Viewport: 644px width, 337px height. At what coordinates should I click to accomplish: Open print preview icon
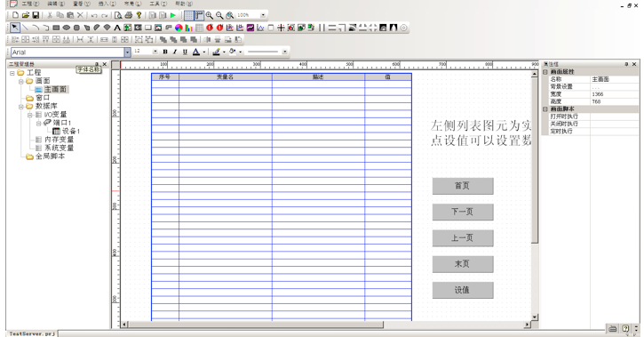pyautogui.click(x=118, y=15)
